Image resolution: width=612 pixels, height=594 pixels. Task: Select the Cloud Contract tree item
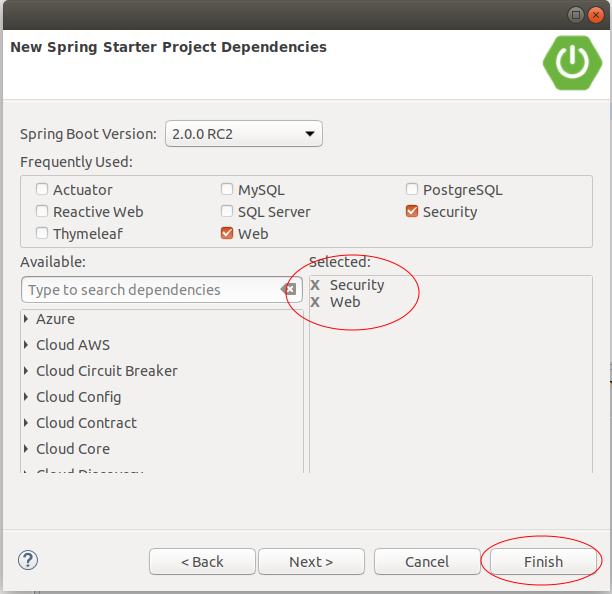coord(86,423)
